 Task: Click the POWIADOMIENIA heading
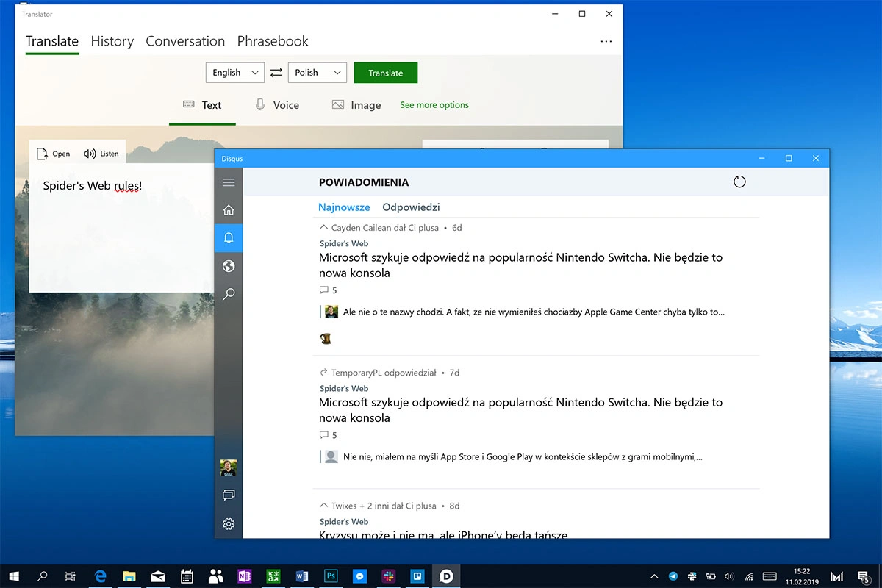(x=364, y=182)
